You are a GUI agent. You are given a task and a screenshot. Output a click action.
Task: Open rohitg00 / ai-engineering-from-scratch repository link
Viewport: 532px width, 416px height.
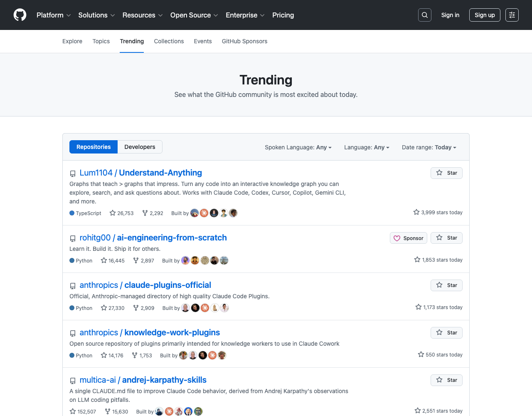(x=153, y=238)
